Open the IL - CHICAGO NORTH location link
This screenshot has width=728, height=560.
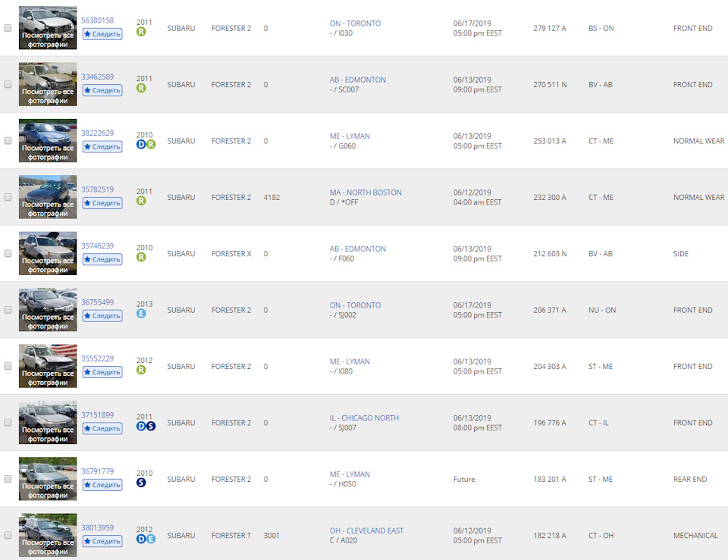365,418
